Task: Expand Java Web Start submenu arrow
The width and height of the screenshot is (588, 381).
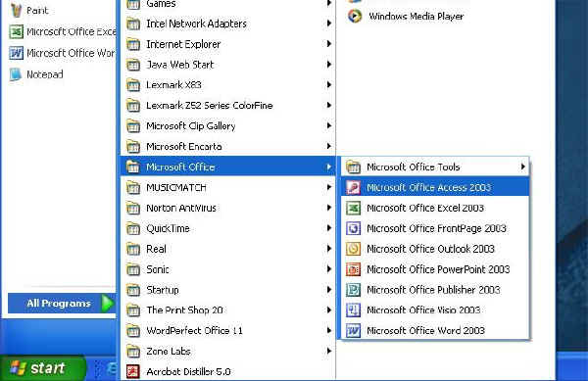Action: click(329, 64)
